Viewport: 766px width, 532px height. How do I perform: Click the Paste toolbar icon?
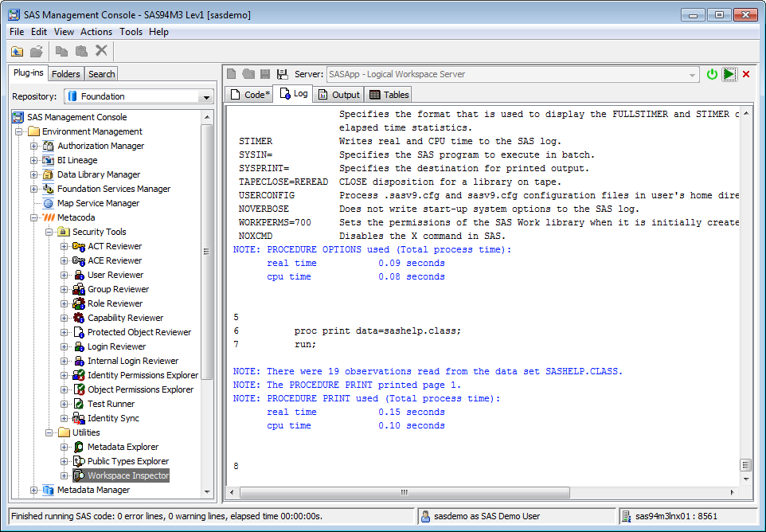click(81, 51)
